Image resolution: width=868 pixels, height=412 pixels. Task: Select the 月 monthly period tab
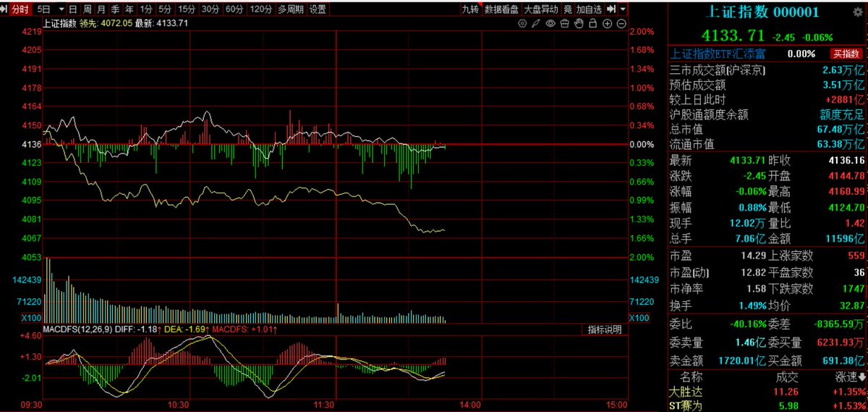coord(101,9)
